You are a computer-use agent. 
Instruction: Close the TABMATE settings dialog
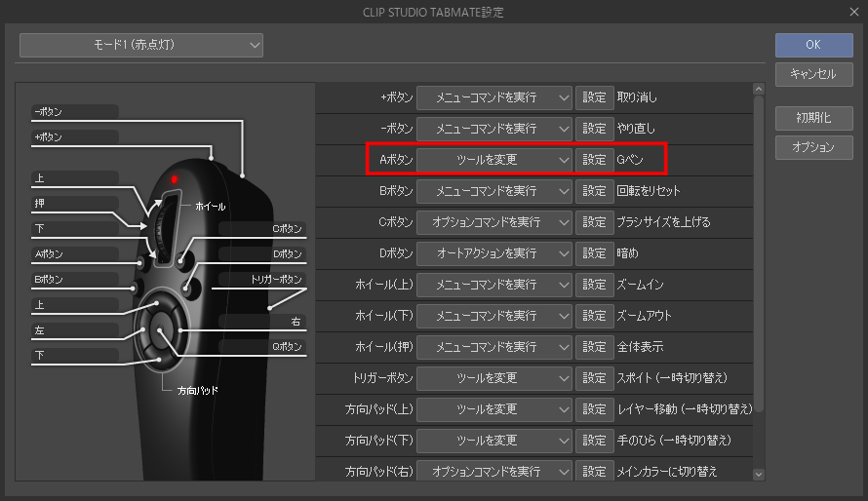coord(854,12)
